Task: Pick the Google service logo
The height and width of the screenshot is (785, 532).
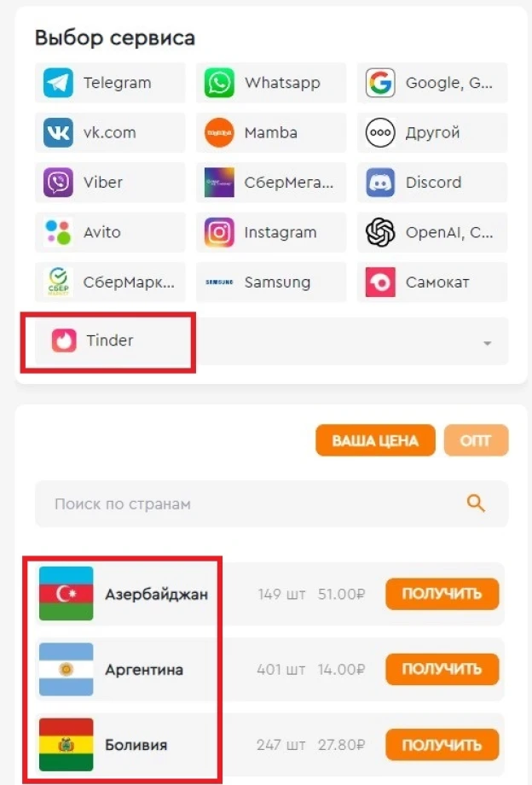Action: 380,83
